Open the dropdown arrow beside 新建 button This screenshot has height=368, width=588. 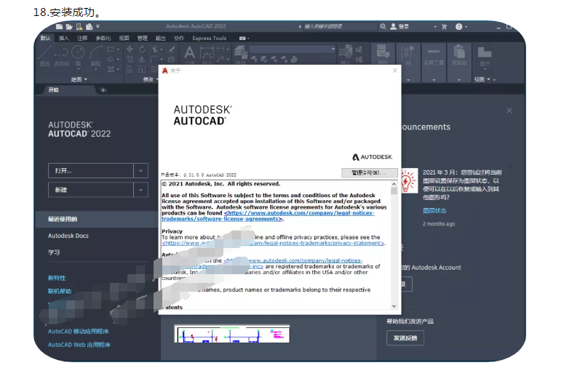tap(140, 190)
